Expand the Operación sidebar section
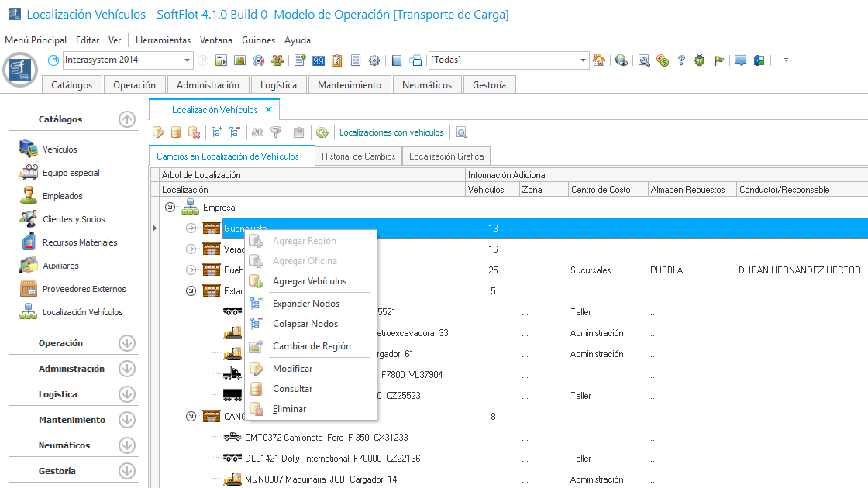 pos(127,343)
